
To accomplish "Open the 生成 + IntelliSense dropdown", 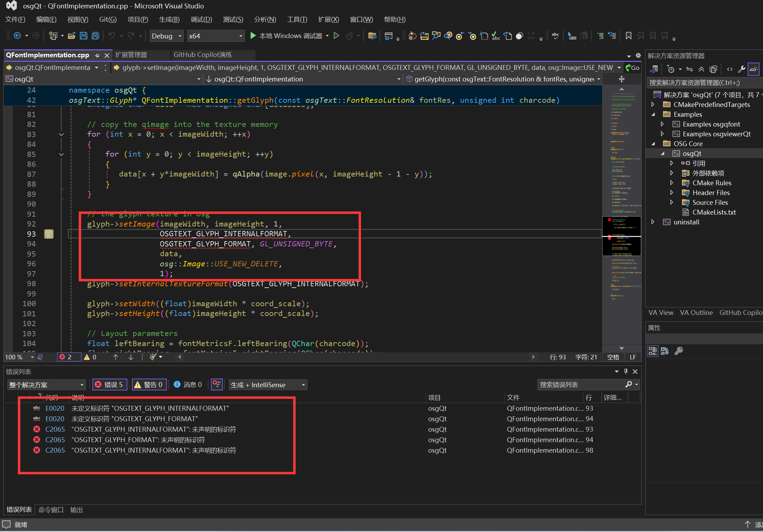I will point(268,385).
